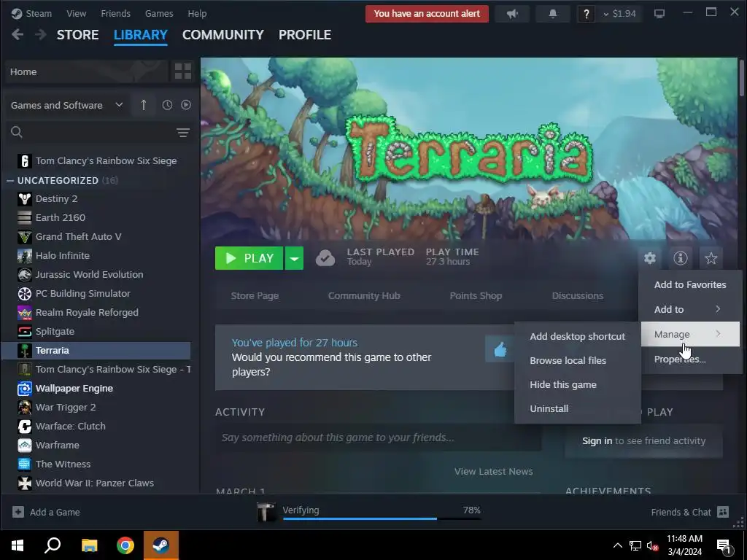Toggle Terraria favorite star icon
747x560 pixels.
[x=711, y=258]
